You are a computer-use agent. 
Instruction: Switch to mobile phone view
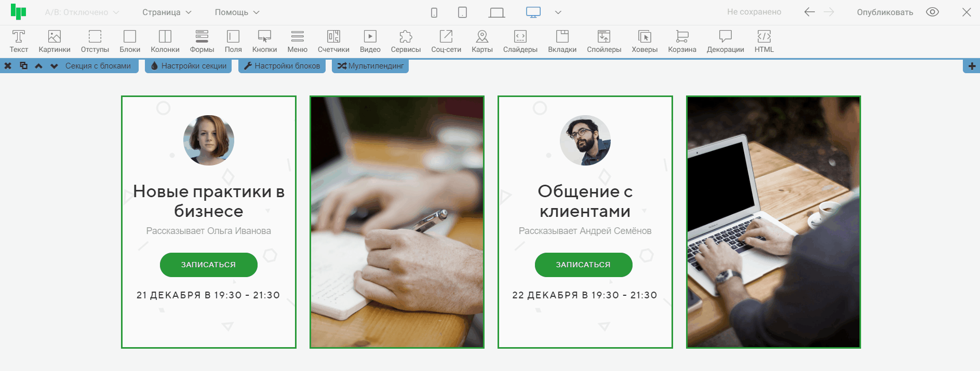click(x=434, y=12)
